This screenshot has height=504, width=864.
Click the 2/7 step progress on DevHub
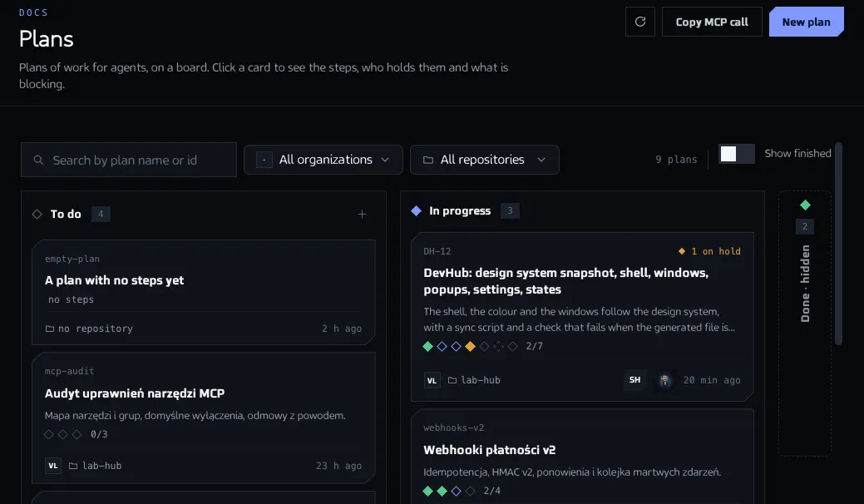[534, 346]
